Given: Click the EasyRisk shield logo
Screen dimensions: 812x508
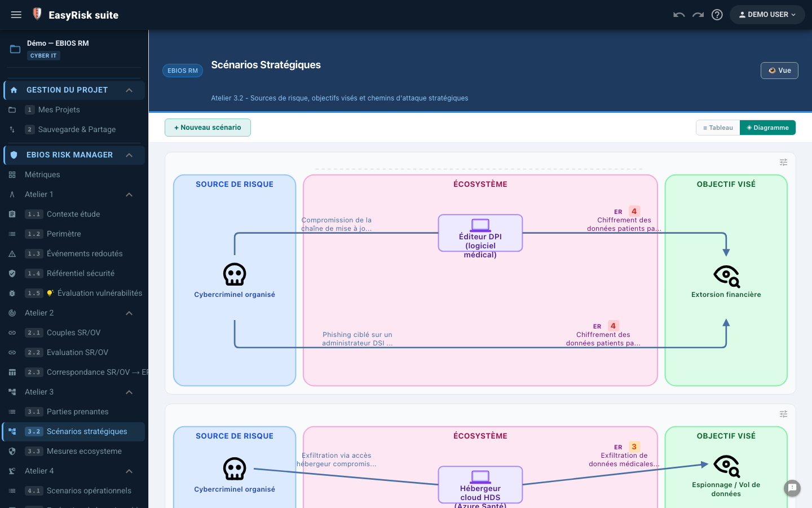Looking at the screenshot, I should pos(37,14).
